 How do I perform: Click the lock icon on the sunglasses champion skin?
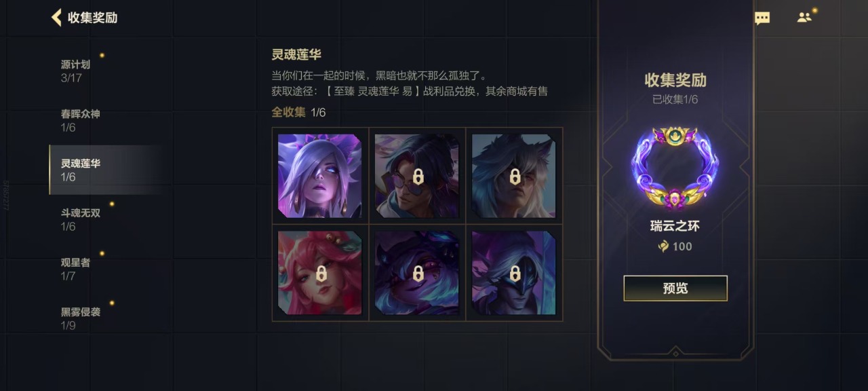point(418,176)
